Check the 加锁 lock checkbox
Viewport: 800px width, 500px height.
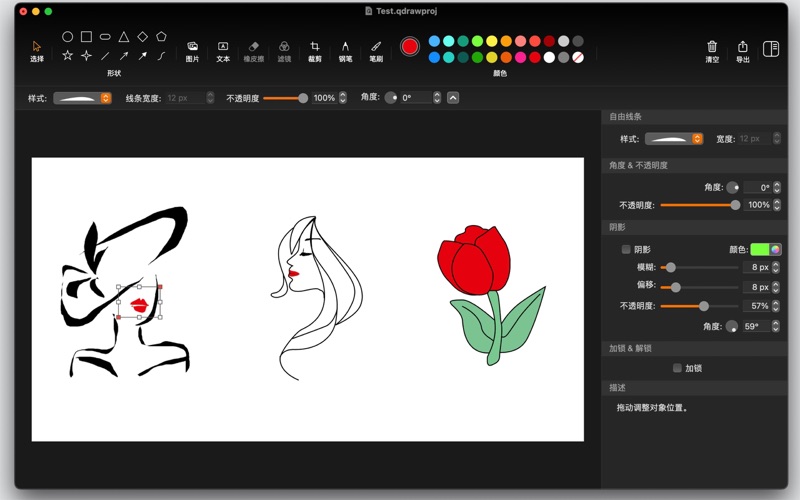677,368
